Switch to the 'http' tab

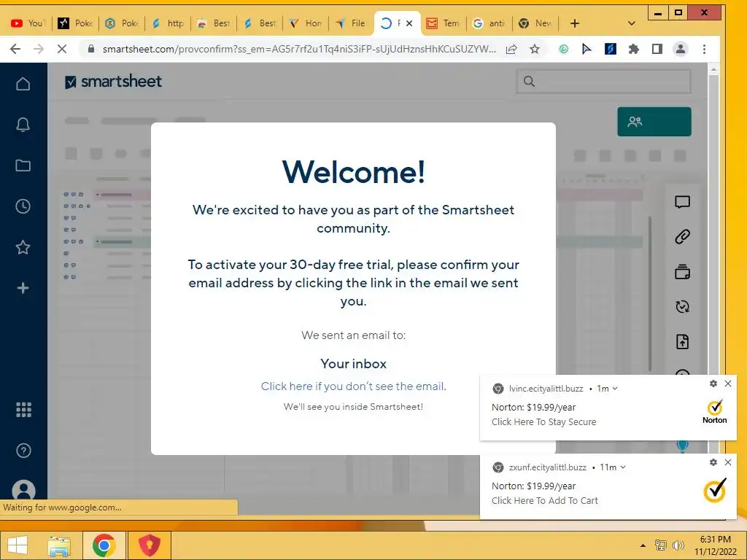(x=169, y=23)
